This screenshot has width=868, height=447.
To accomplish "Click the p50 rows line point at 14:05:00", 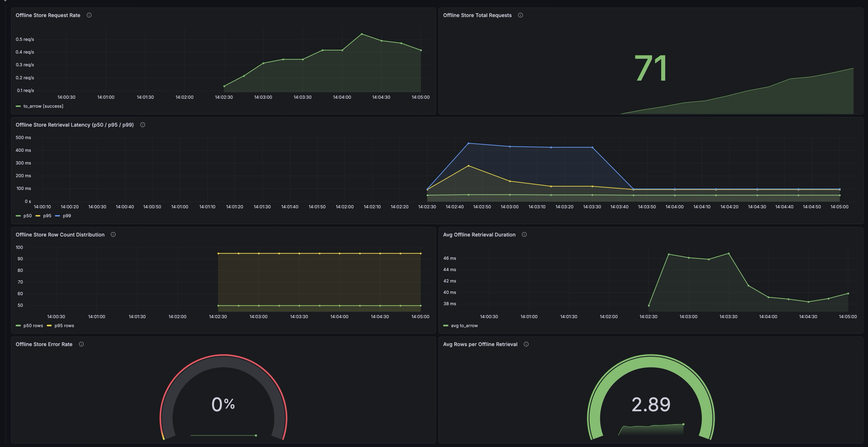I will [x=420, y=306].
